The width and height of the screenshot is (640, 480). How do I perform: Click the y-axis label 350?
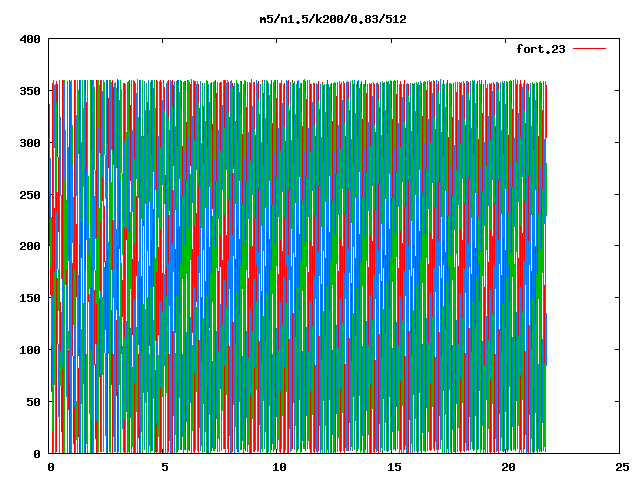[30, 91]
